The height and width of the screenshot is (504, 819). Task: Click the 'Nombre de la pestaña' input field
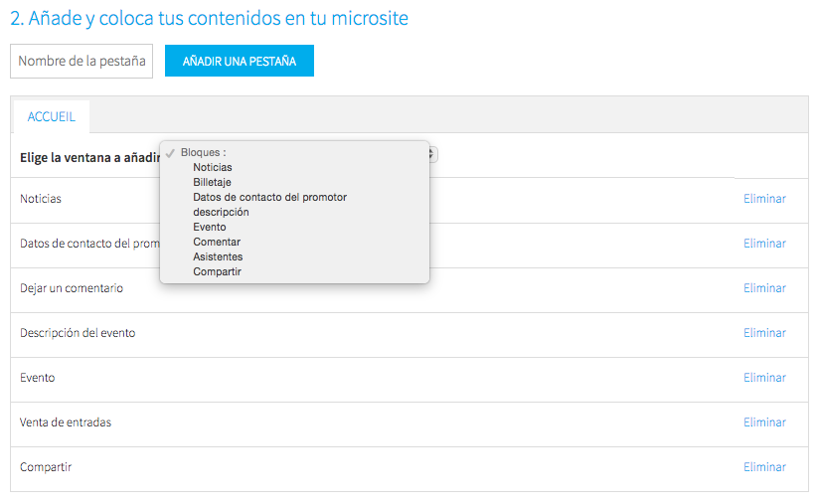point(82,61)
